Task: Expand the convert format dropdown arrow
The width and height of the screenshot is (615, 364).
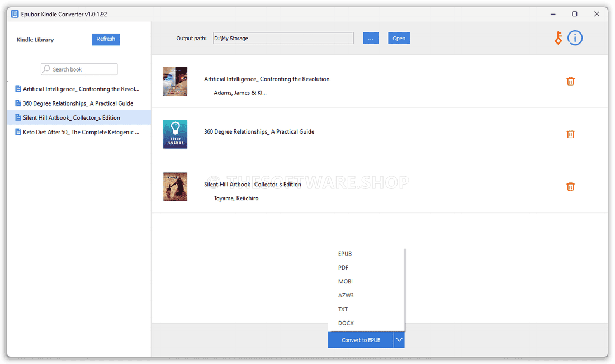Action: coord(399,340)
